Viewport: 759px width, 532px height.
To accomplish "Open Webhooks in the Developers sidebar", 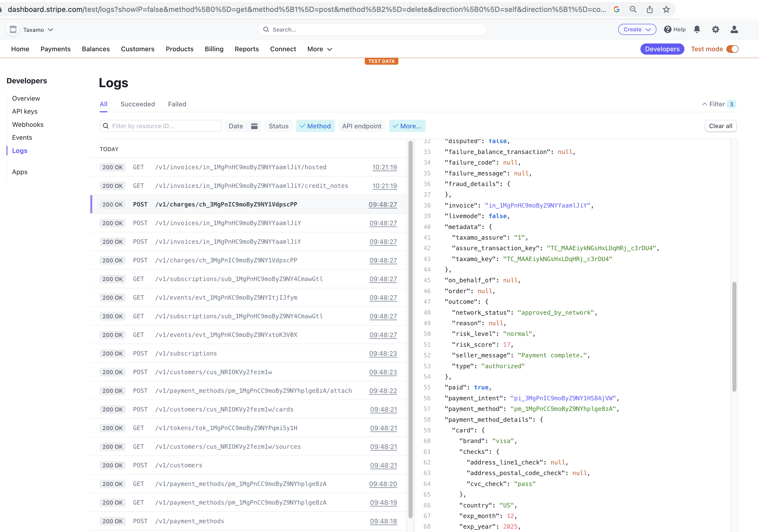I will pos(28,124).
